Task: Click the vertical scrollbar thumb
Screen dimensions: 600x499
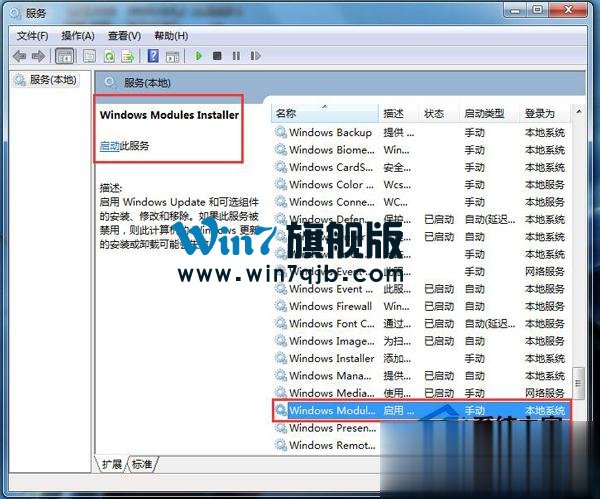Action: (578, 383)
